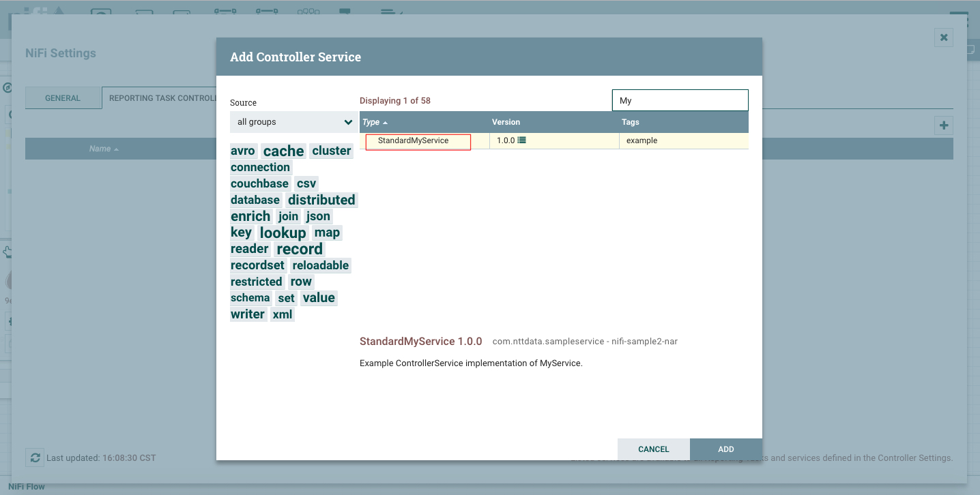Open the Reporting Task Controller Services tab

pos(160,98)
